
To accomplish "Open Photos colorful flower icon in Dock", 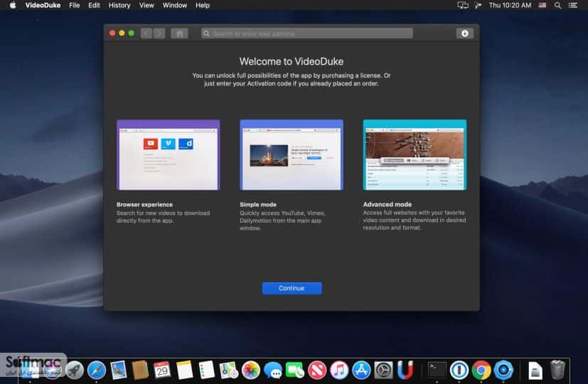I will click(250, 370).
